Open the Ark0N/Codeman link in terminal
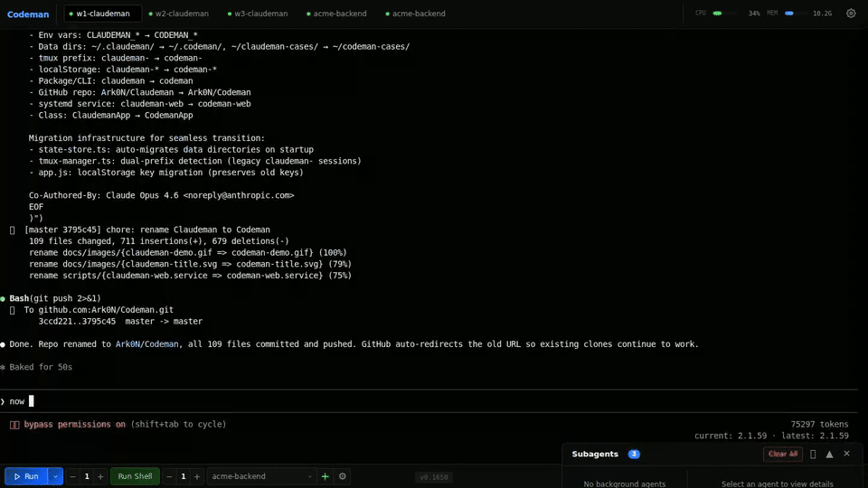This screenshot has height=488, width=868. coord(146,344)
